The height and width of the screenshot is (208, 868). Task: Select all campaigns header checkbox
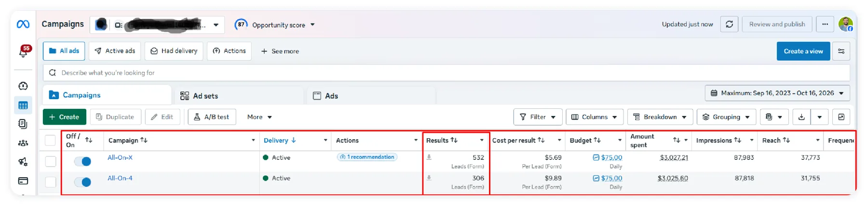pos(50,140)
